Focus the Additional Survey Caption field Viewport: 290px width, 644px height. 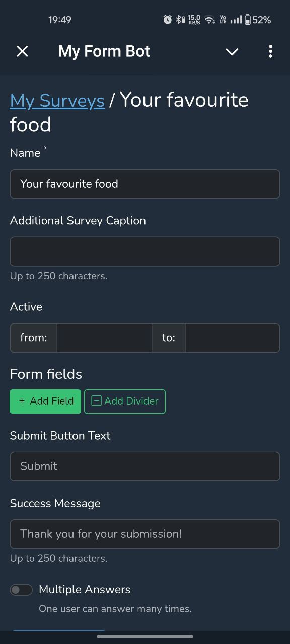145,252
